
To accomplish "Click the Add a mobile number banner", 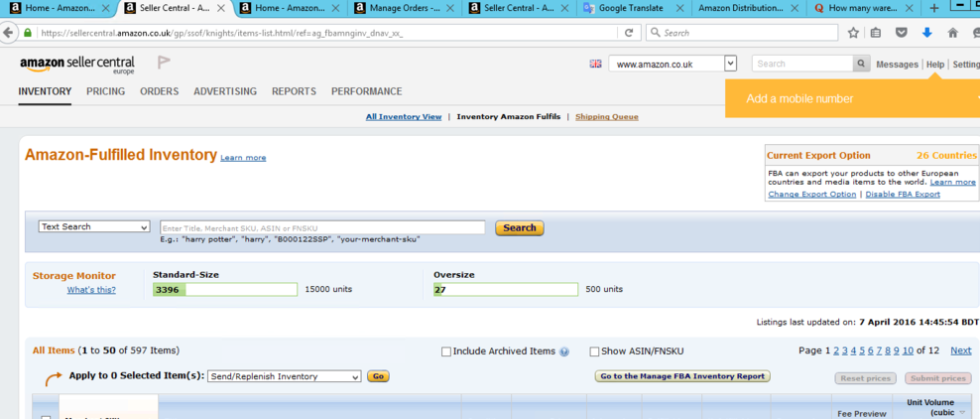I will click(x=852, y=99).
